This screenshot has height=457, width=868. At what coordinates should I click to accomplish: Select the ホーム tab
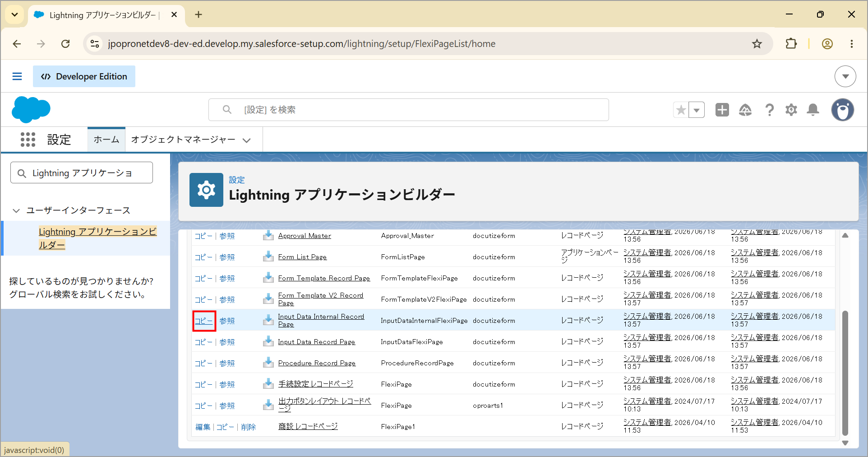coord(106,140)
